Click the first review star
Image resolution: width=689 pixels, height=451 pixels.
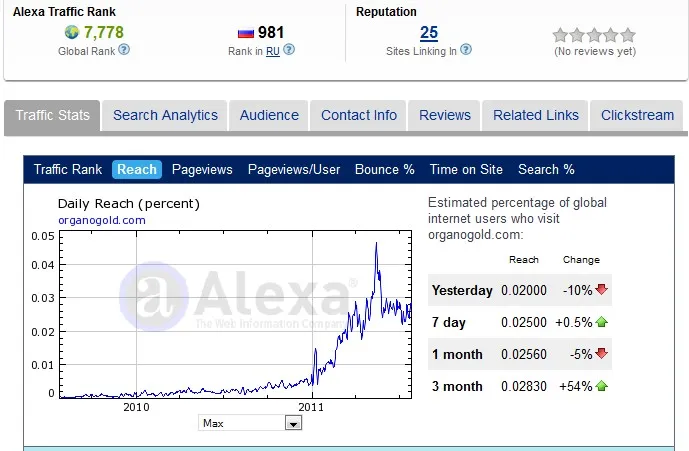point(560,35)
